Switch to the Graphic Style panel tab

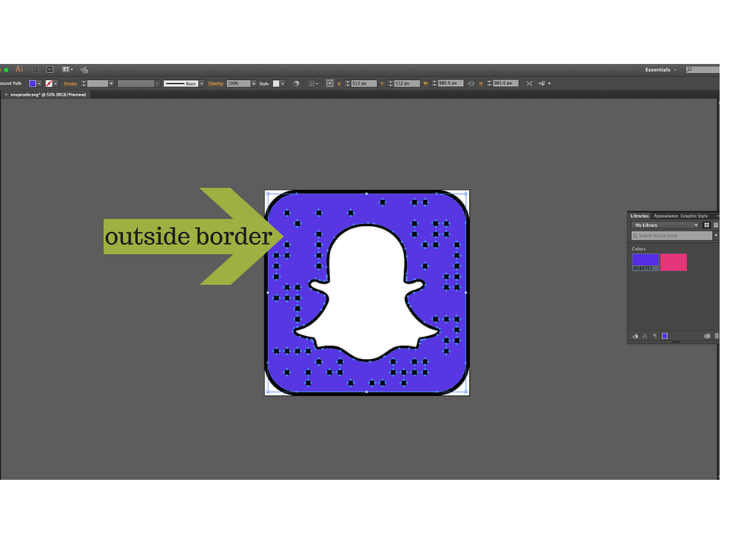pyautogui.click(x=694, y=217)
